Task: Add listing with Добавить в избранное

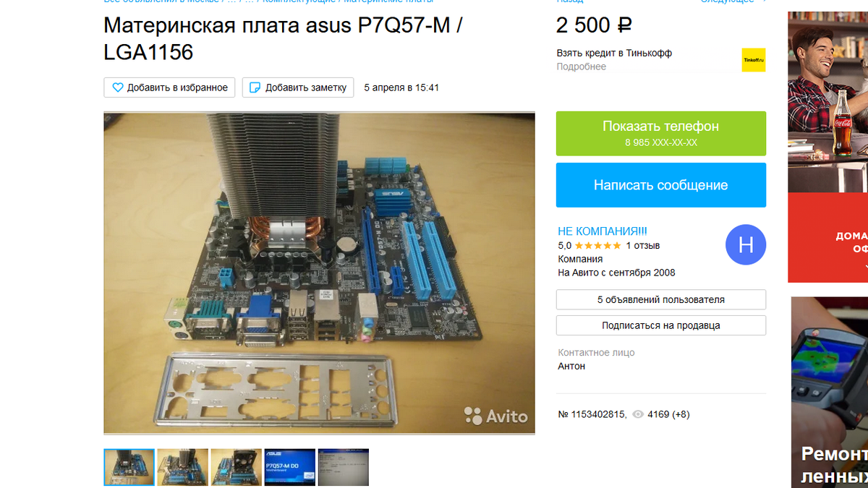Action: [170, 87]
